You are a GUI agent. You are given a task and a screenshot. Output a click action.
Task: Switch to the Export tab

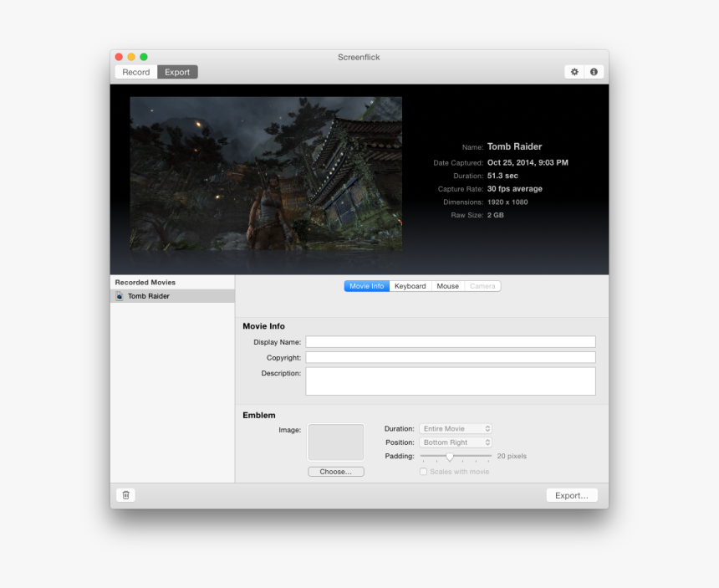coord(177,72)
